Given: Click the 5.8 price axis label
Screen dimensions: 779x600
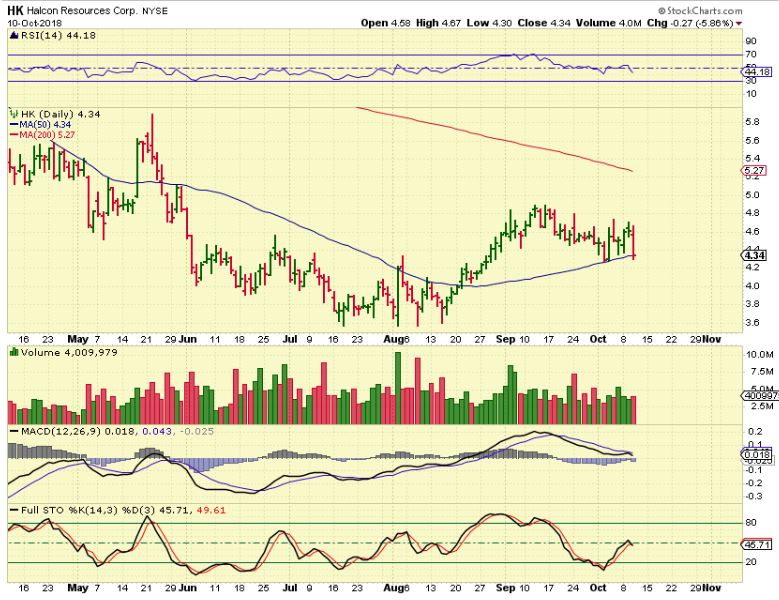Looking at the screenshot, I should click(x=752, y=122).
